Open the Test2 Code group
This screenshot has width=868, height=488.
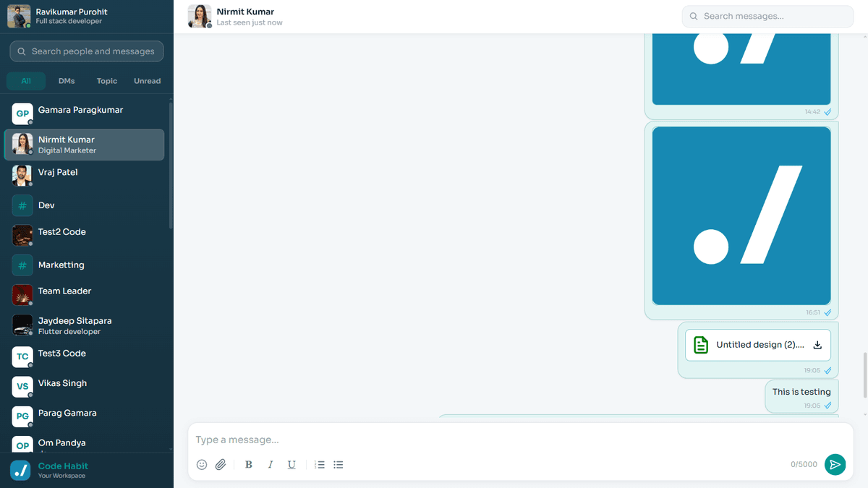coord(84,235)
